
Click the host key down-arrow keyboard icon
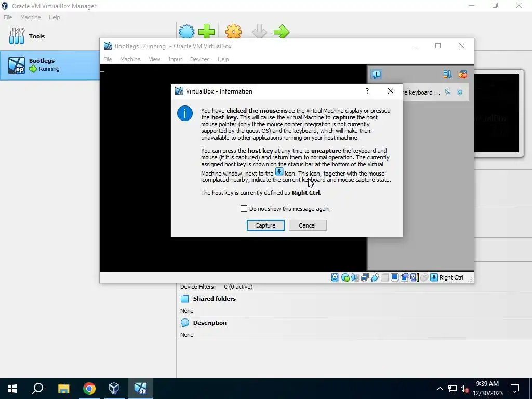point(434,277)
